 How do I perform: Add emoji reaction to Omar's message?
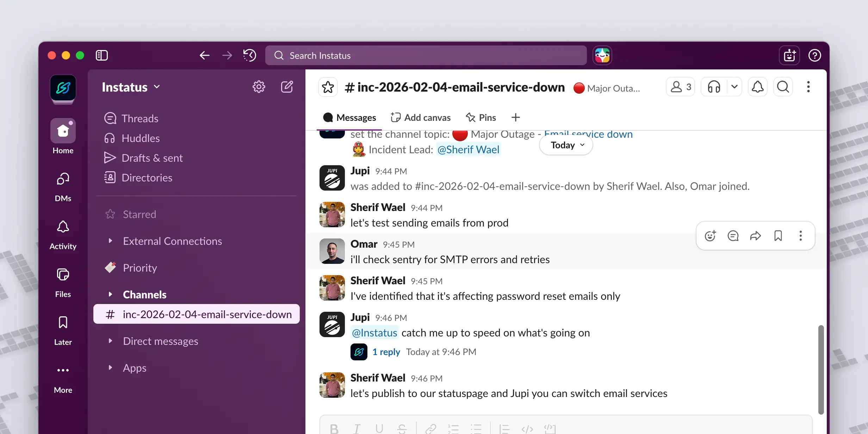tap(710, 236)
